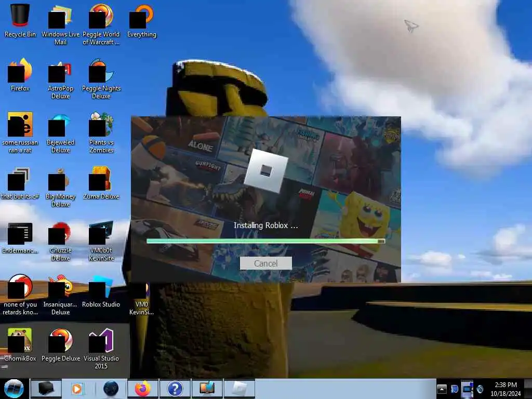Select the VM0b0t KevinSite desktop icon
532x399 pixels.
point(101,241)
